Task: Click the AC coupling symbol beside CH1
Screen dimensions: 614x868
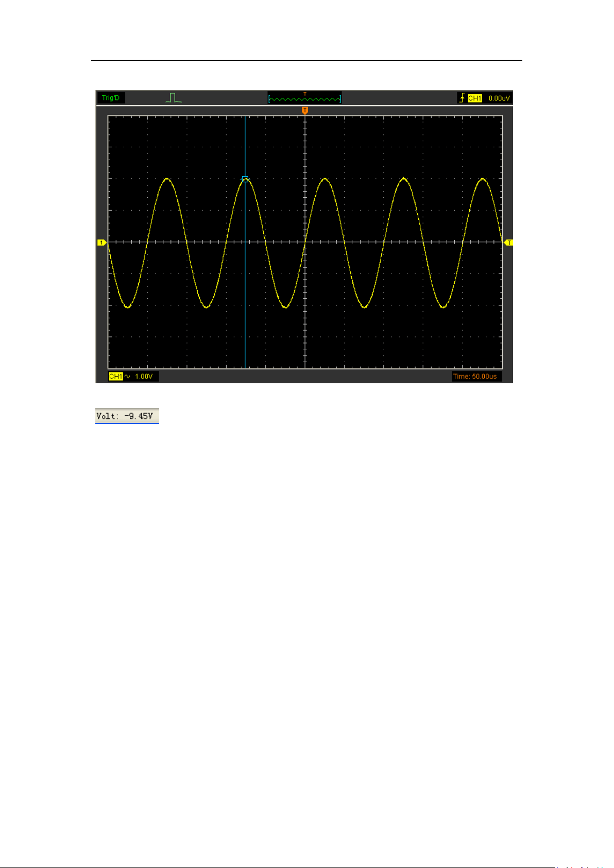Action: 127,377
